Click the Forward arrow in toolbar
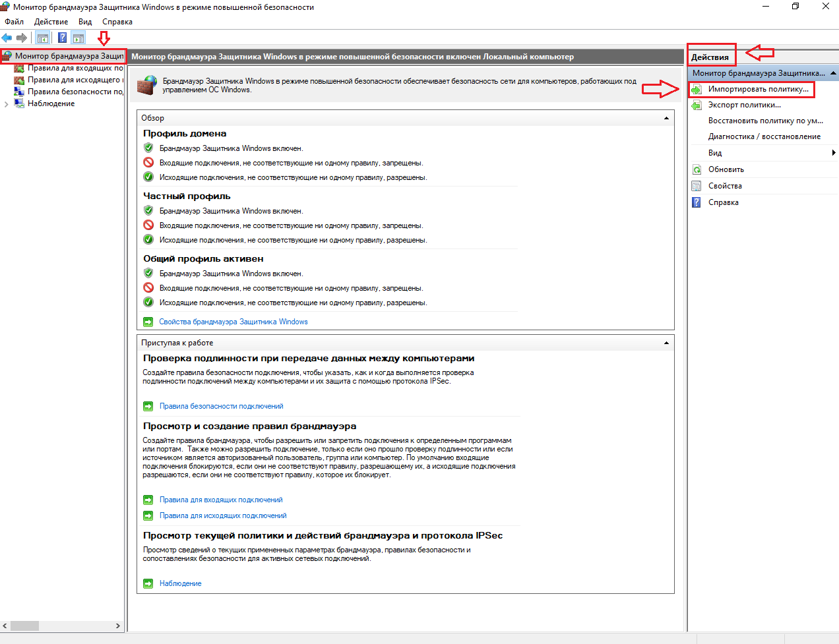The height and width of the screenshot is (644, 839). 22,38
